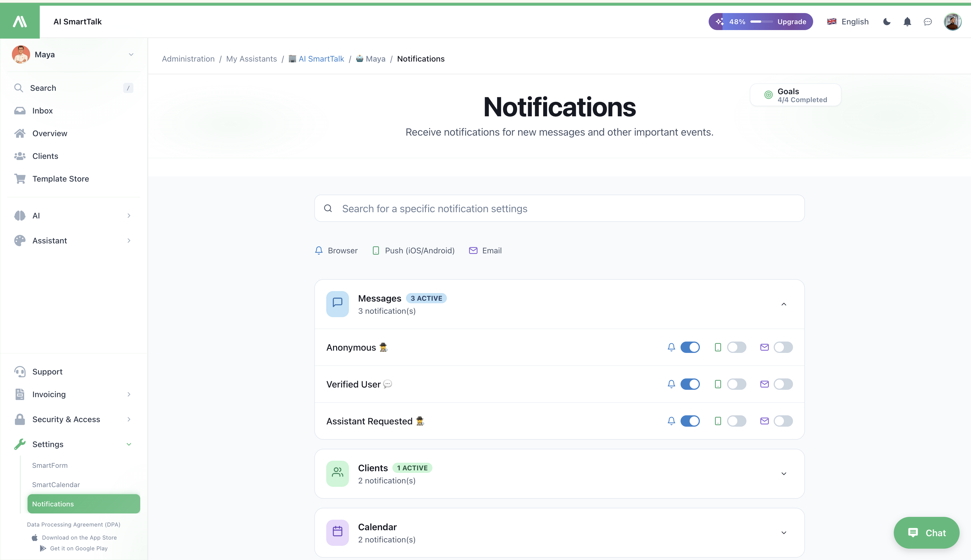971x560 pixels.
Task: Collapse the Settings submenu chevron
Action: click(x=129, y=444)
